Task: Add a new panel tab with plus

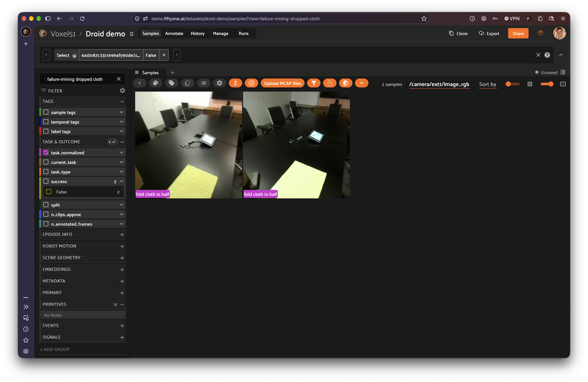Action: coord(173,73)
